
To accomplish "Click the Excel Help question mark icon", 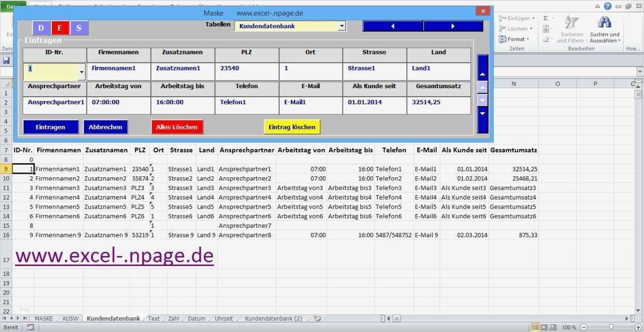I will pyautogui.click(x=608, y=6).
